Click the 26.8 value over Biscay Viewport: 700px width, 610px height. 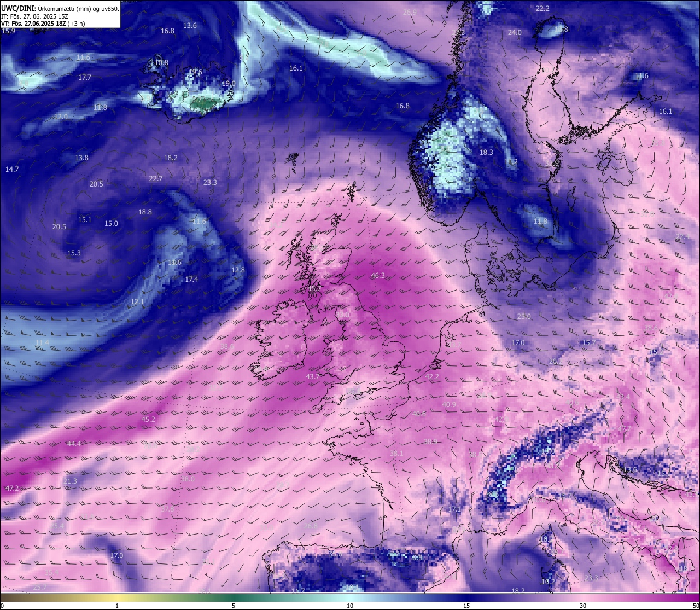(311, 526)
